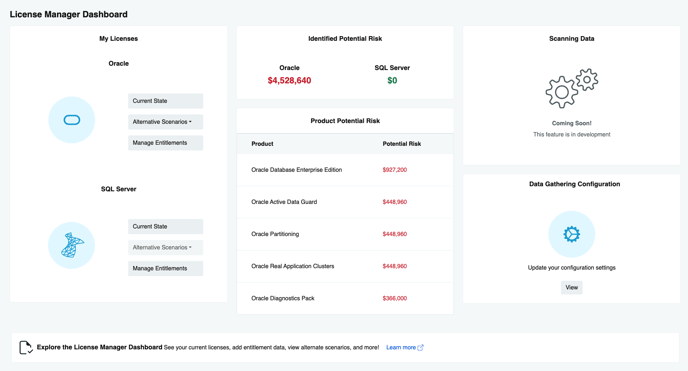The image size is (688, 371).
Task: Click the SQL Server label under My Licenses
Action: (x=118, y=189)
